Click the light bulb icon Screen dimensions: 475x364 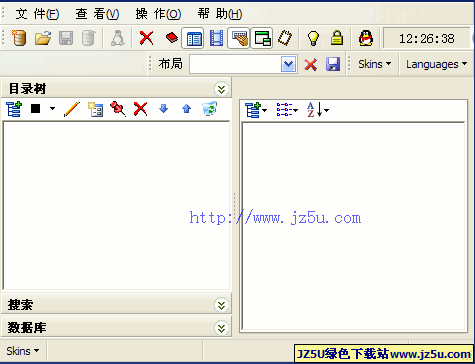coord(313,38)
